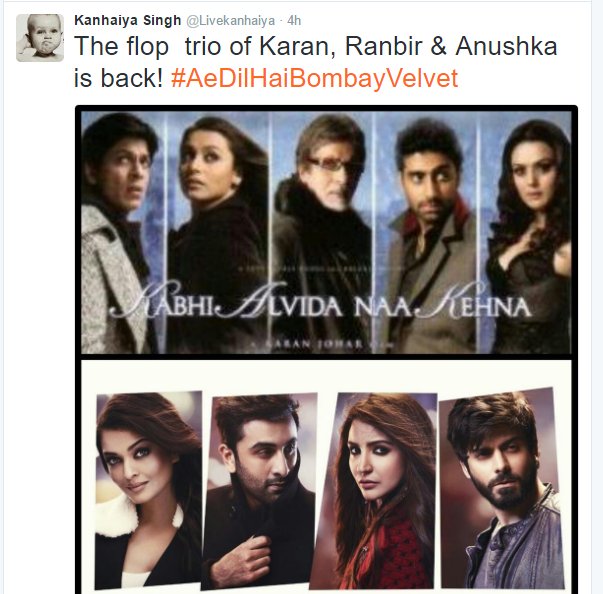Select the curly-haired woman at poster's right
Image resolution: width=603 pixels, height=594 pixels.
[x=525, y=233]
